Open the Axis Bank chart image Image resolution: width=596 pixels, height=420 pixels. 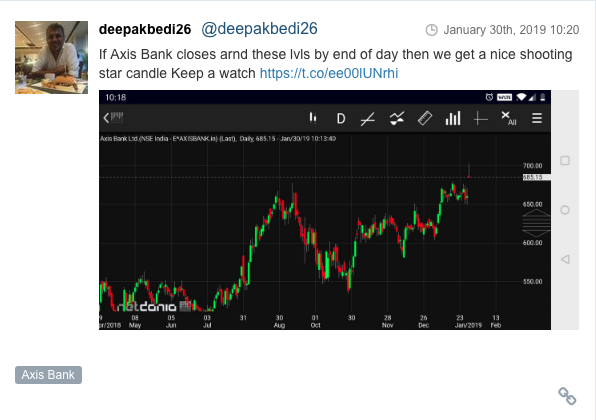(325, 210)
